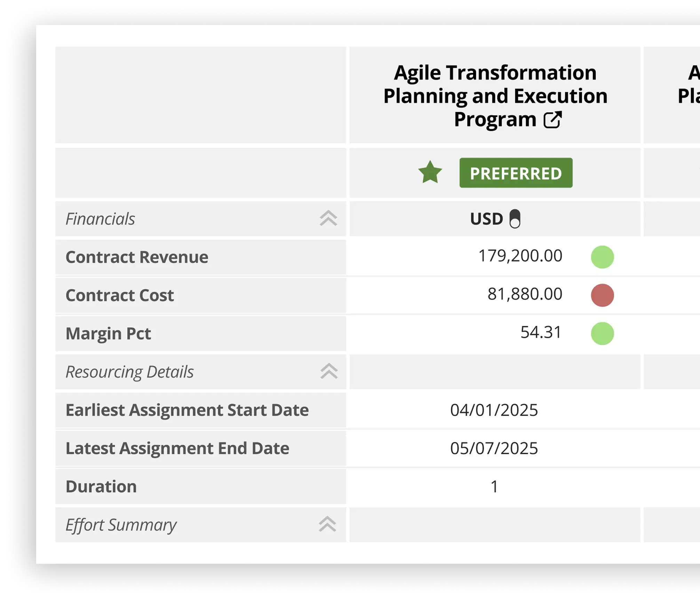Select the Duration row label
The image size is (700, 600).
coord(101,487)
